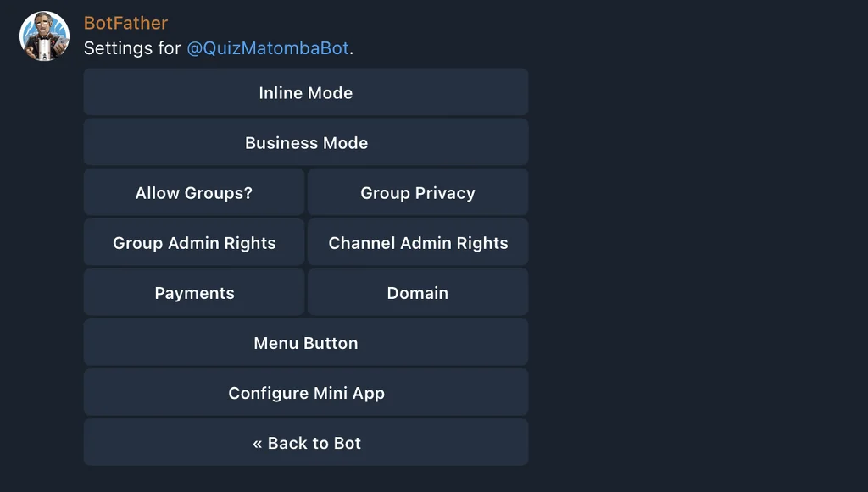Tap the button left of Group Privacy
This screenshot has height=492, width=868.
[x=194, y=192]
